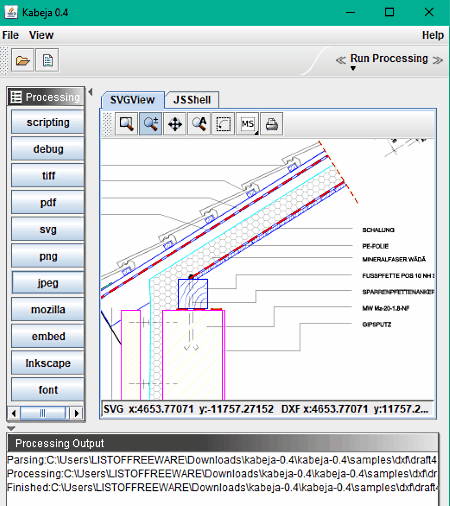Click the Processing Output header
Viewport: 450px width, 506px height.
tap(223, 443)
